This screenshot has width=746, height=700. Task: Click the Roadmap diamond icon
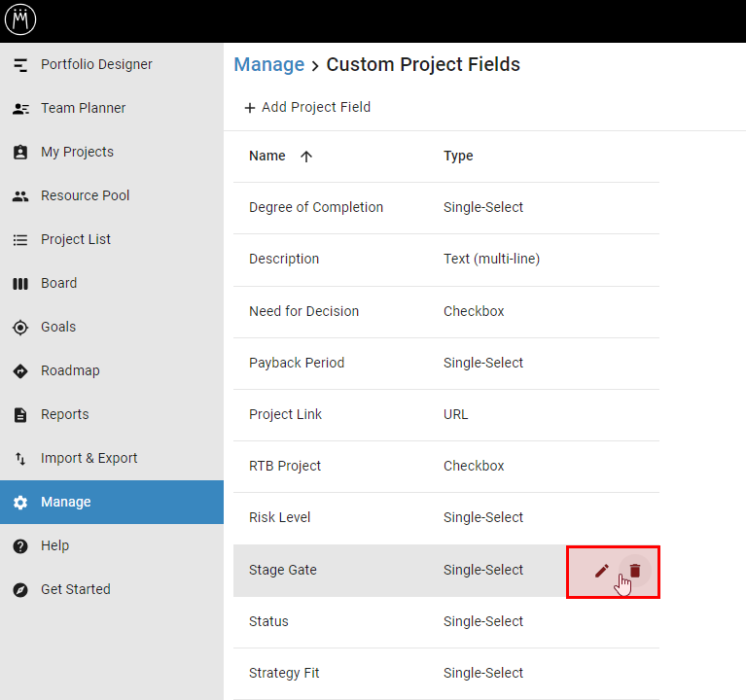coord(20,371)
